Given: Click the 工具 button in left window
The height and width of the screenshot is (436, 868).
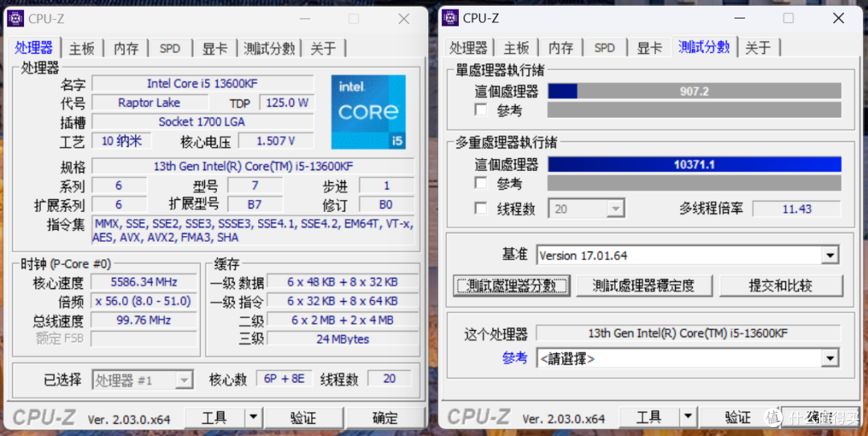Looking at the screenshot, I should pyautogui.click(x=215, y=418).
